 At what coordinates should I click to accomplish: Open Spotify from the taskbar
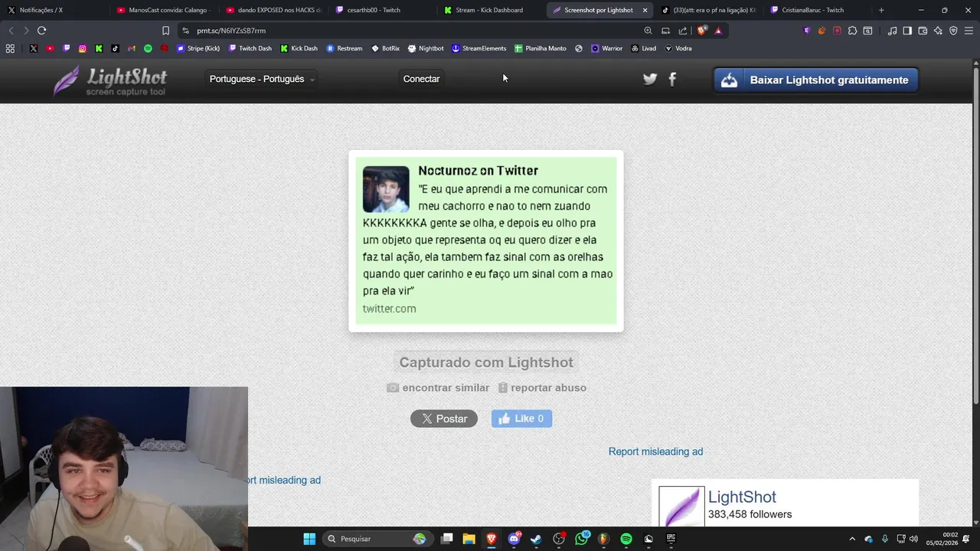626,539
